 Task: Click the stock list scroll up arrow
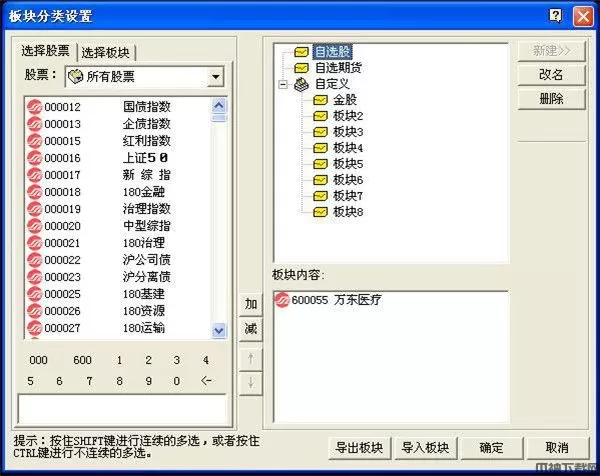coord(219,106)
